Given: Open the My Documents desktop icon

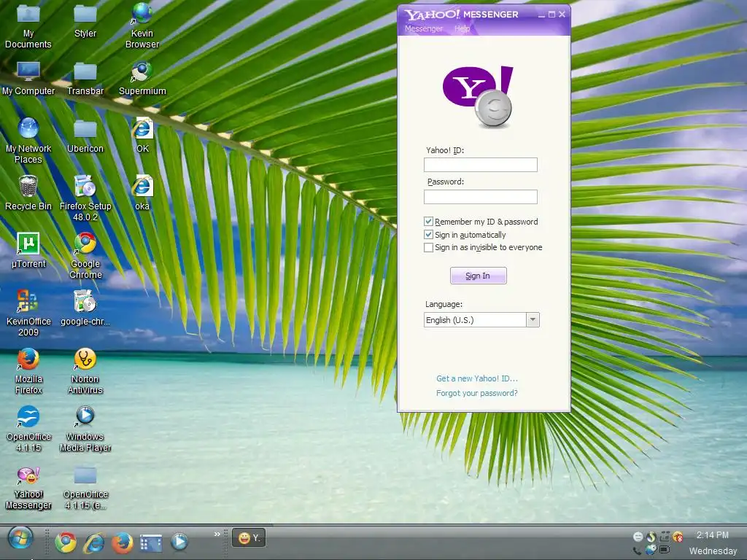Looking at the screenshot, I should pyautogui.click(x=28, y=26).
